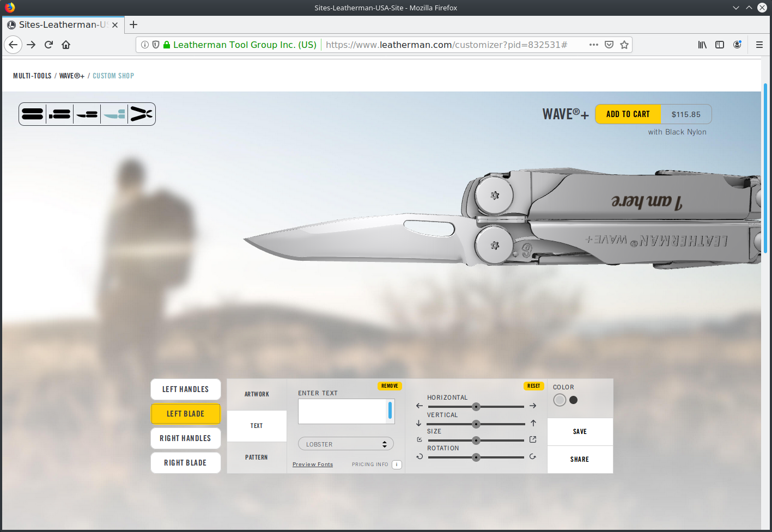
Task: Open the Preview Fonts link
Action: [x=313, y=464]
